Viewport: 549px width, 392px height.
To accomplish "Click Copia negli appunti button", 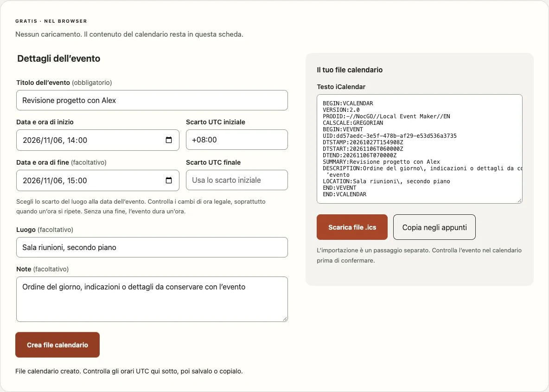I will (x=434, y=227).
